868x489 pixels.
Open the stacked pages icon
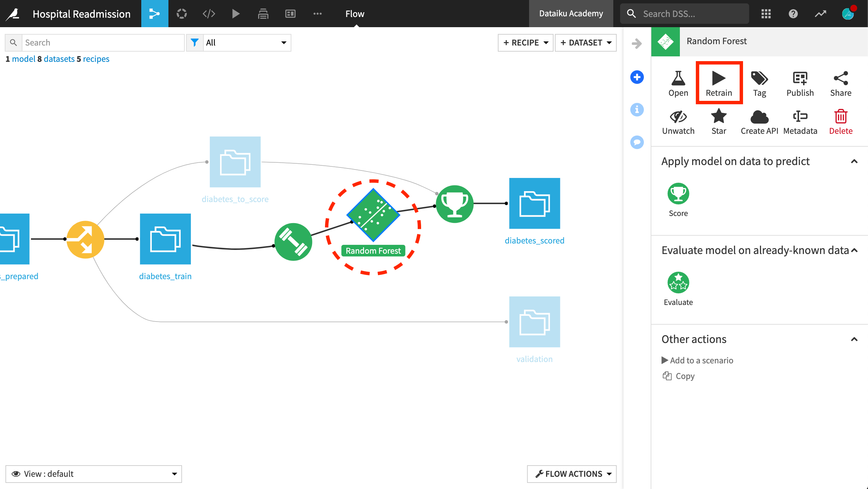click(x=263, y=14)
